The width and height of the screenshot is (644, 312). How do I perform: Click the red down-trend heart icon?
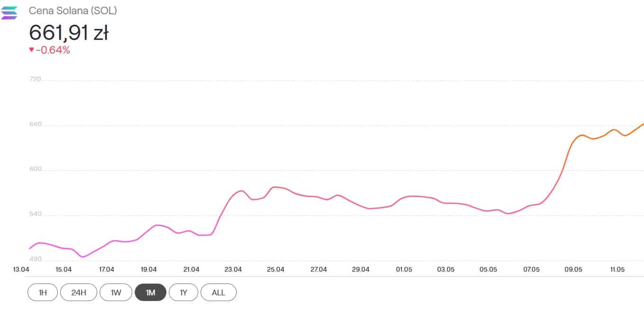[x=31, y=50]
